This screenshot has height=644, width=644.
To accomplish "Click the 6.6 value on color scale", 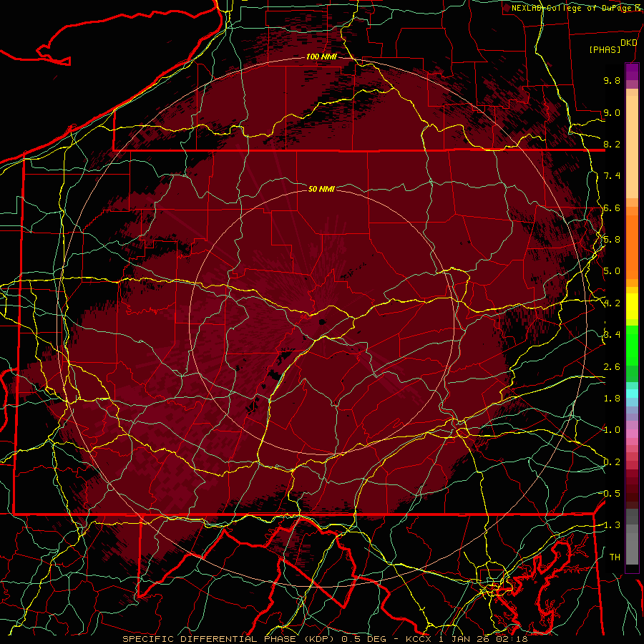I will [x=612, y=208].
